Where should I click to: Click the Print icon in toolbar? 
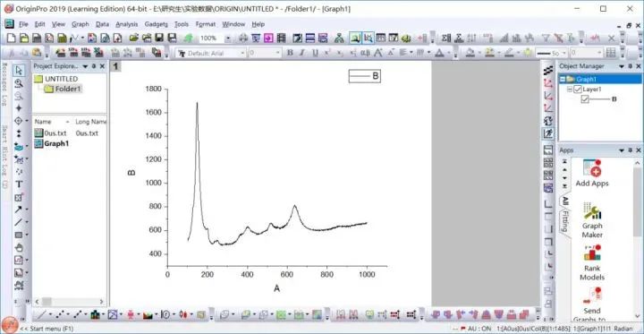pos(243,39)
